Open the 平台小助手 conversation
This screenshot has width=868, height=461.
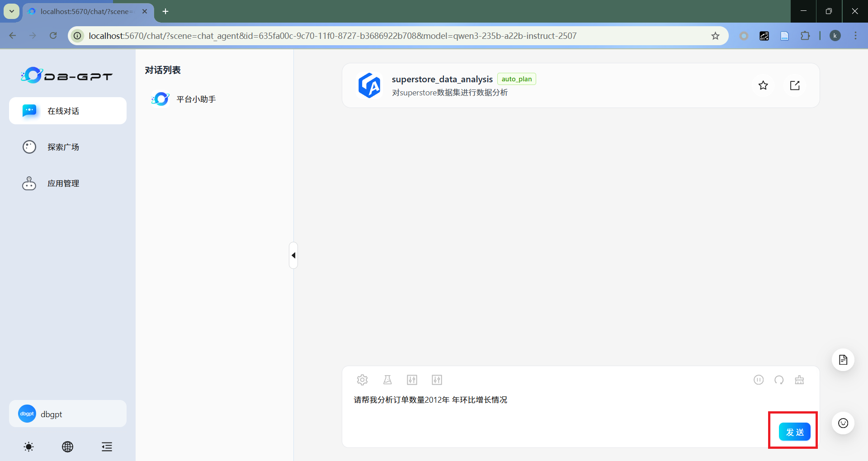coord(196,99)
